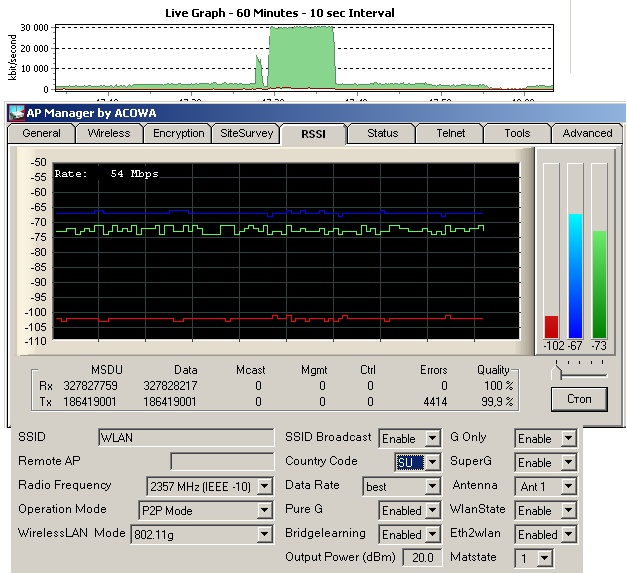Click the AP Manager title bar icon
The width and height of the screenshot is (627, 573).
pos(16,111)
